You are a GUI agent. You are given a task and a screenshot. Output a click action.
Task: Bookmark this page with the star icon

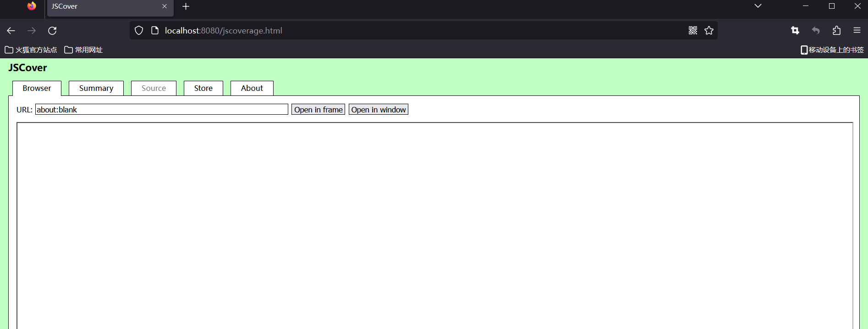(x=709, y=30)
